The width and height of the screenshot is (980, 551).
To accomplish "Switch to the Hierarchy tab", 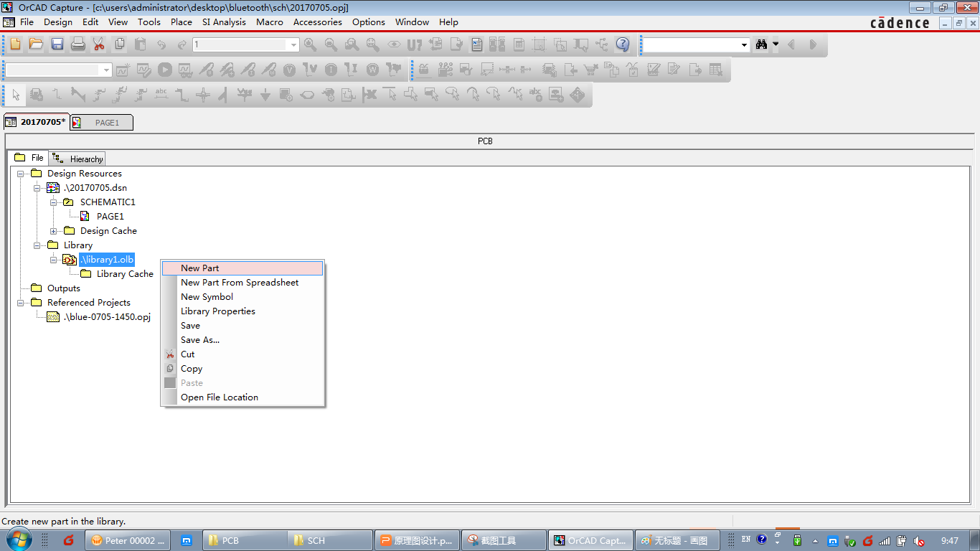I will pyautogui.click(x=78, y=159).
